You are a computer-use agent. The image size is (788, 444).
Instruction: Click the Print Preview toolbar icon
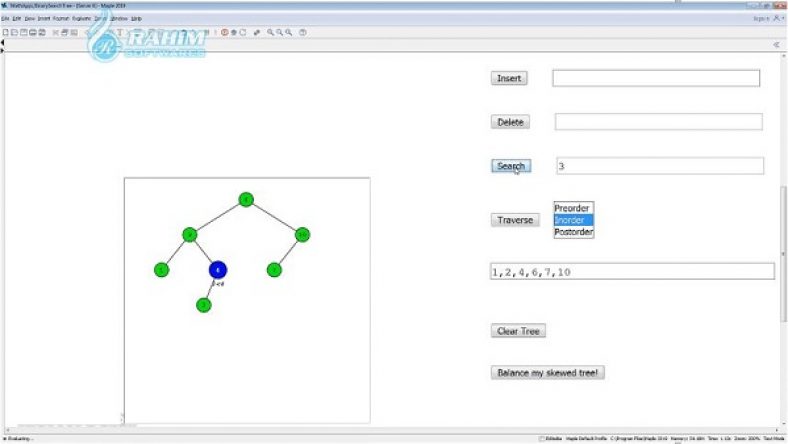[x=42, y=32]
